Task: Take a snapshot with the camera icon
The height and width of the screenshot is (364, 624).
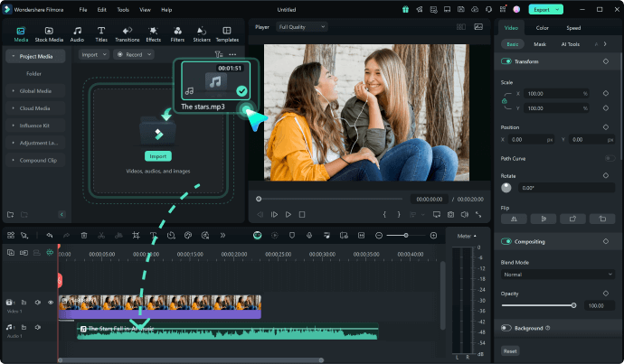Action: click(450, 214)
